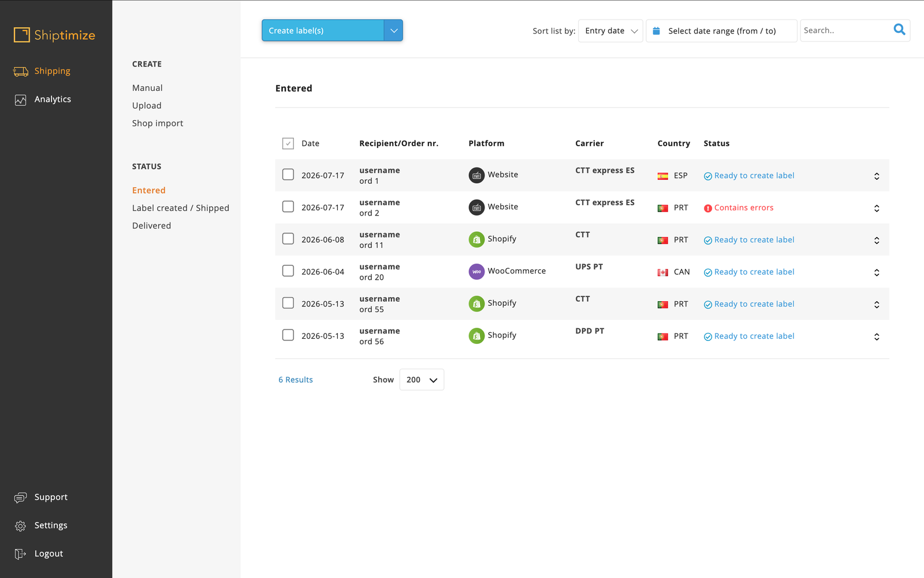Check the box for order ord 20
This screenshot has width=924, height=578.
pos(288,271)
